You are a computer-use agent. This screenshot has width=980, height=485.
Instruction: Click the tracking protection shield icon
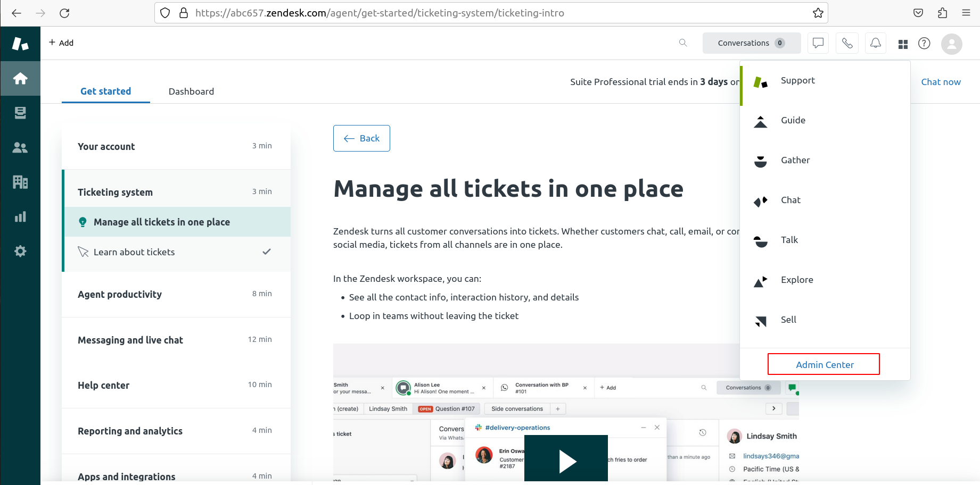point(165,13)
